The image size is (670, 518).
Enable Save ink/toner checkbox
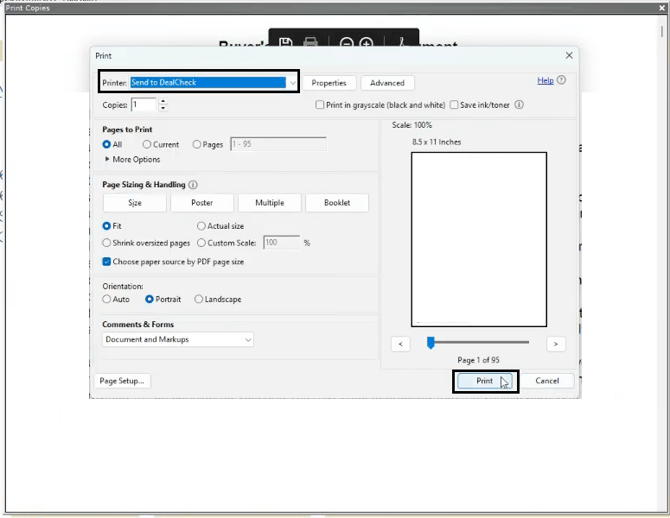tap(454, 105)
